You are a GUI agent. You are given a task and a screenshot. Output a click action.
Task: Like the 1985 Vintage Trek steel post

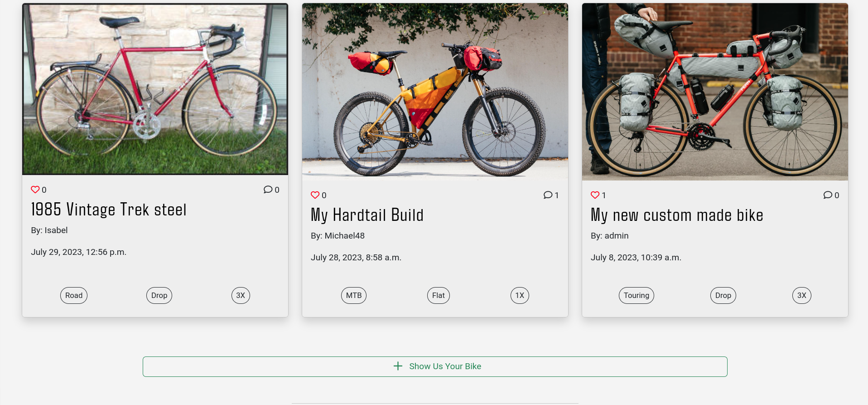(35, 190)
